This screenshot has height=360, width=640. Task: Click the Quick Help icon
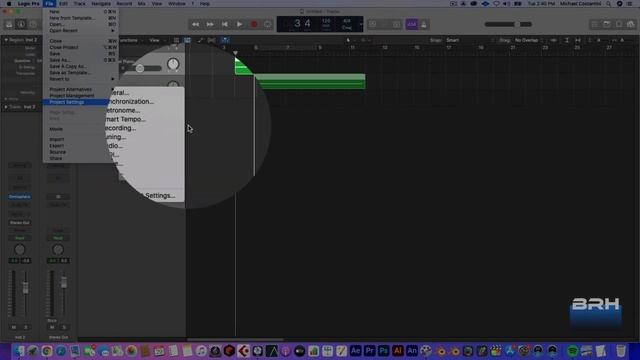(x=33, y=24)
